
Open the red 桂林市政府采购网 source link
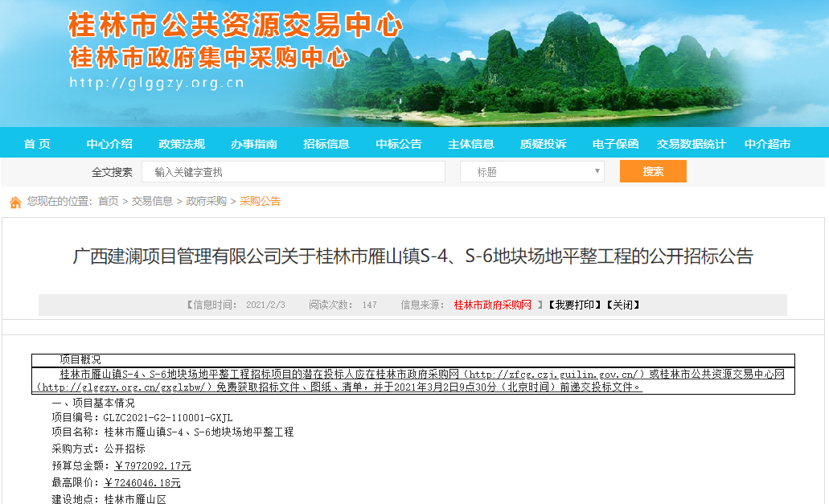coord(493,305)
